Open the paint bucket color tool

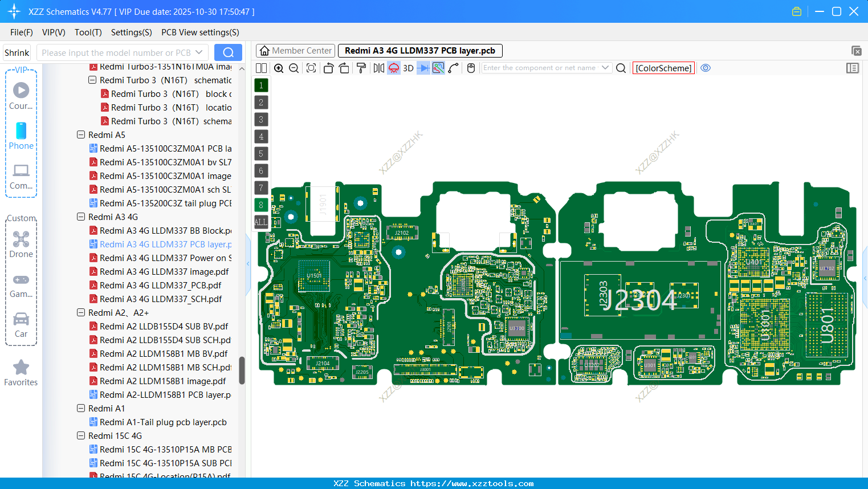click(360, 67)
